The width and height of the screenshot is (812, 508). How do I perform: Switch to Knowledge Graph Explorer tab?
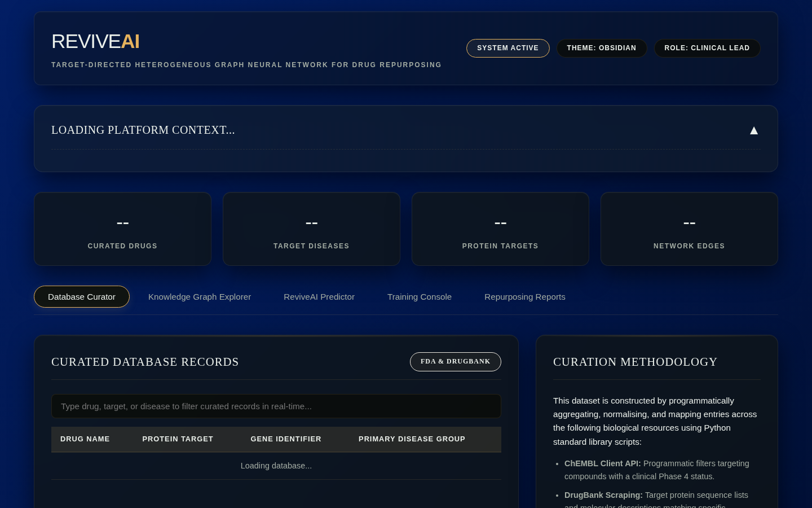[x=200, y=297]
